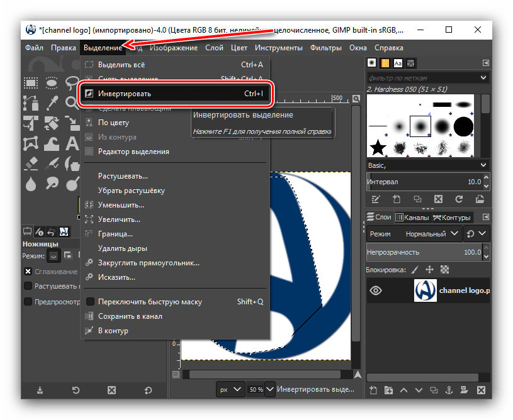Toggle Переключить быструю маску checkbox
This screenshot has width=513, height=420.
coord(90,301)
